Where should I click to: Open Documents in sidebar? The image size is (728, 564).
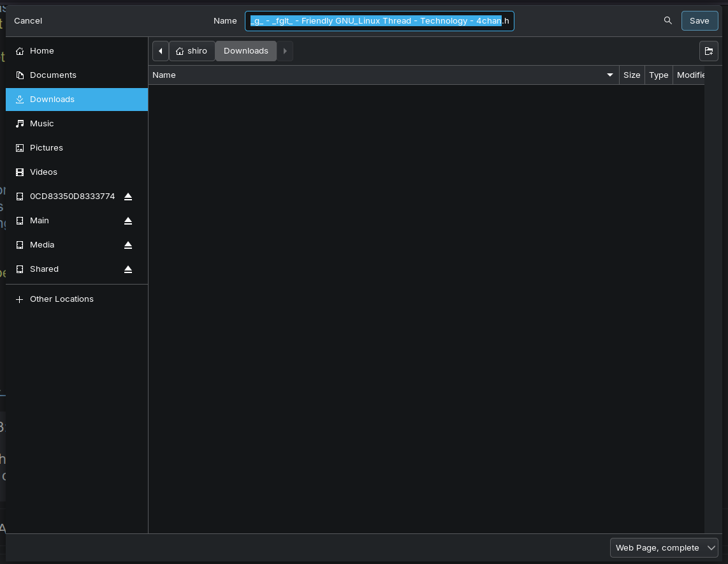pos(76,75)
